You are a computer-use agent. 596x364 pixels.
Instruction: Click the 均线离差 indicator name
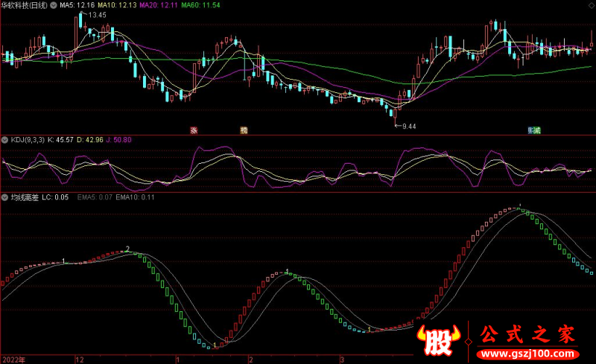click(x=25, y=197)
